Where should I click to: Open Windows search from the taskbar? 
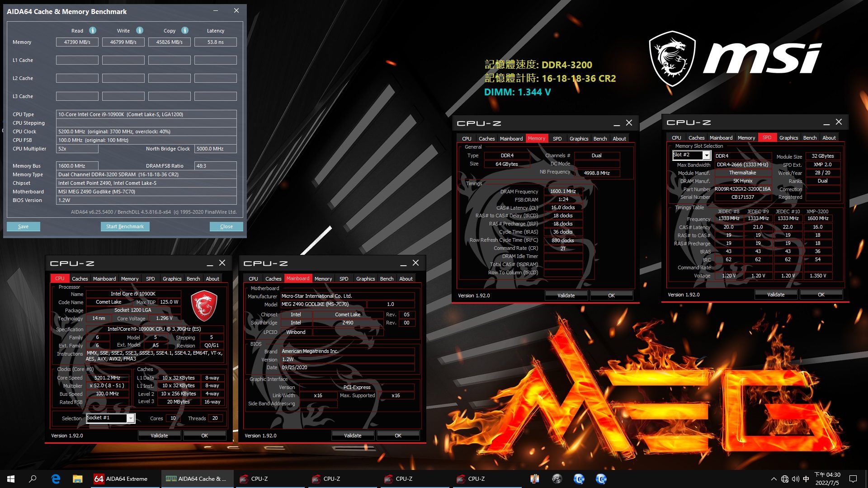coord(33,479)
